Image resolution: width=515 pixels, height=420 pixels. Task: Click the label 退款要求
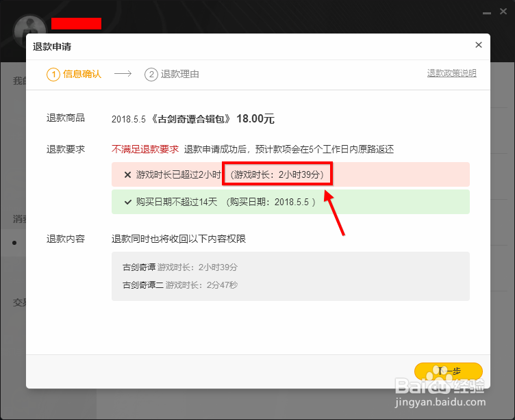point(66,149)
